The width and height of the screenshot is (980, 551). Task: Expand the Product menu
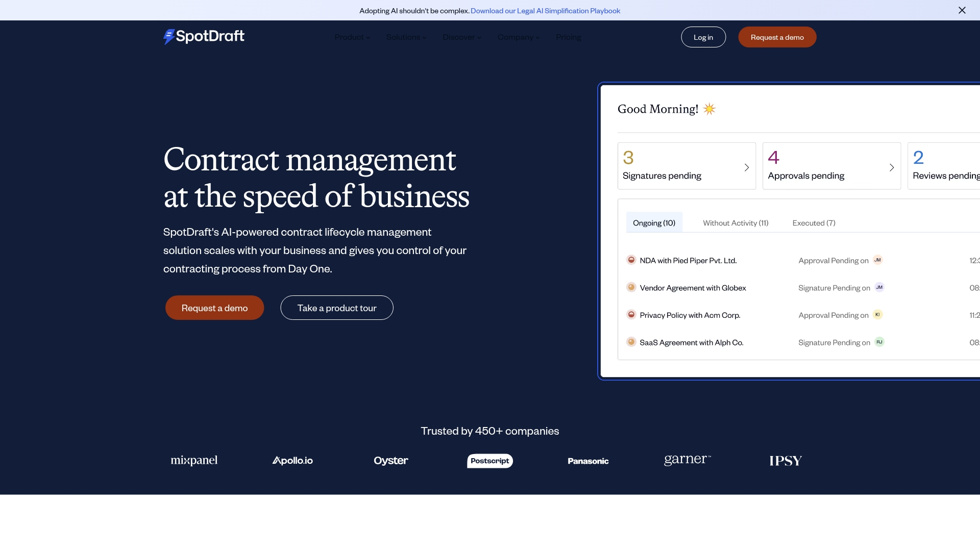coord(352,37)
